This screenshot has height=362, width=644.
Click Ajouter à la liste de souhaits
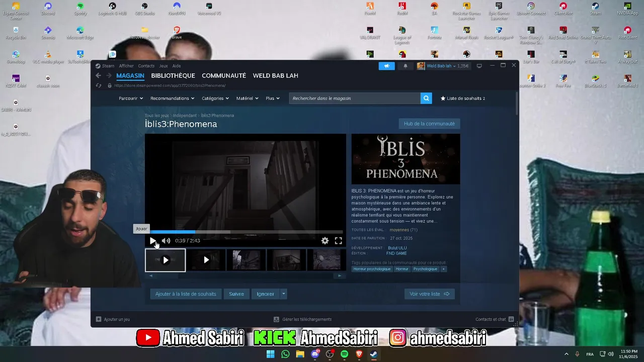pyautogui.click(x=186, y=294)
